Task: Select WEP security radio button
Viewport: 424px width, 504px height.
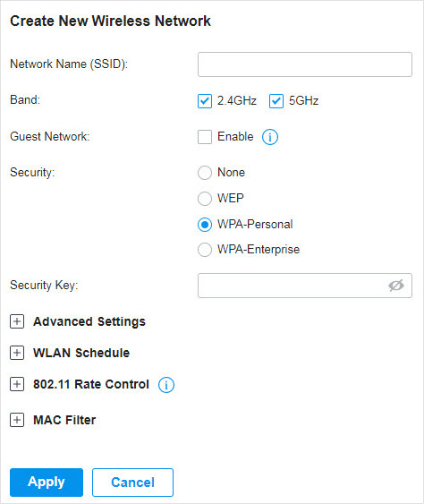Action: pyautogui.click(x=205, y=199)
